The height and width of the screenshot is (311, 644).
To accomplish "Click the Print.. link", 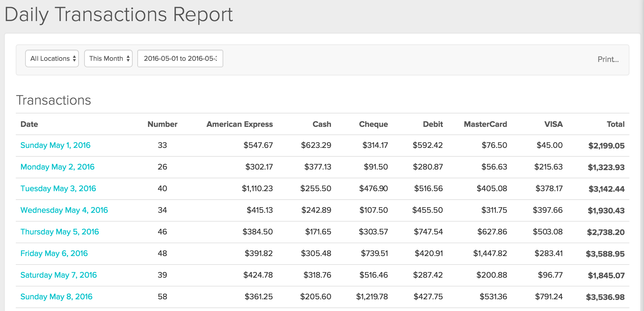I will [608, 59].
